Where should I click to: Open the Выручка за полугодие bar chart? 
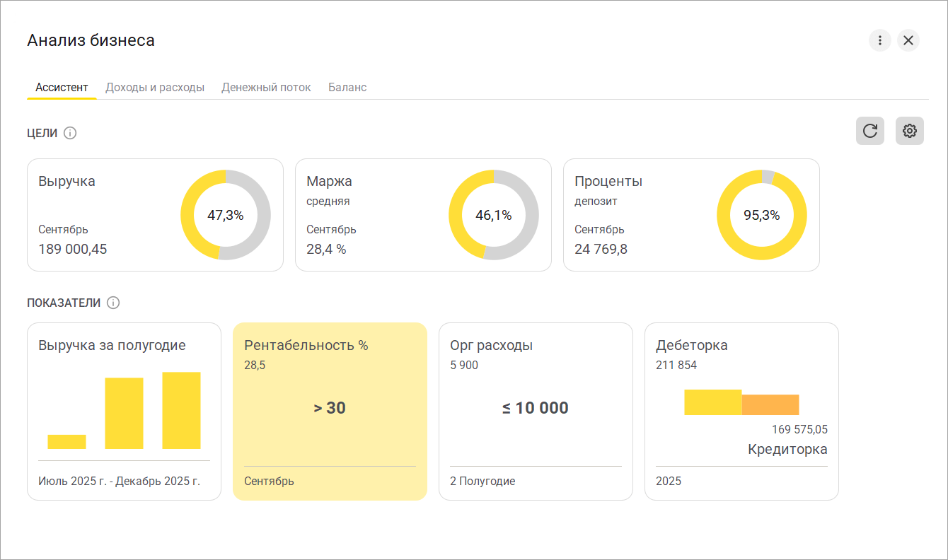(x=124, y=412)
